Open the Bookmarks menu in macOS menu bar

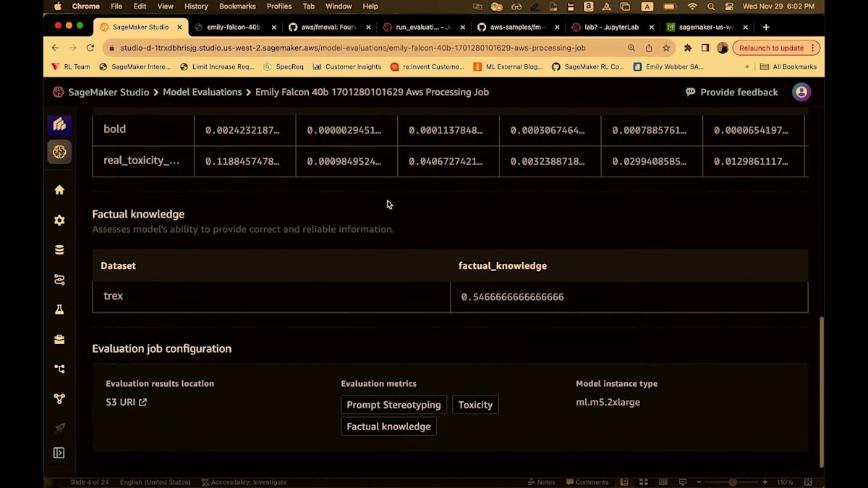coord(238,7)
